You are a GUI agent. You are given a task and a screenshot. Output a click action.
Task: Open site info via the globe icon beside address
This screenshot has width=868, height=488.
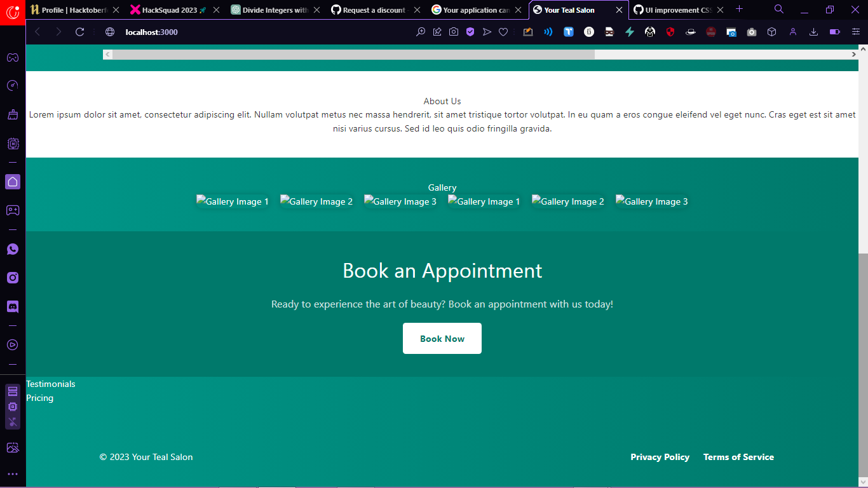109,32
